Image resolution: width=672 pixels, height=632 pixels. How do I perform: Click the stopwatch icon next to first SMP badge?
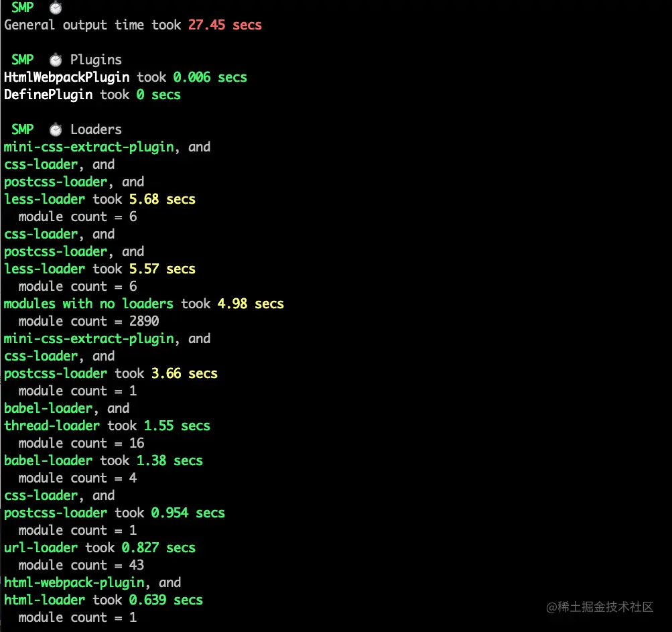point(54,7)
